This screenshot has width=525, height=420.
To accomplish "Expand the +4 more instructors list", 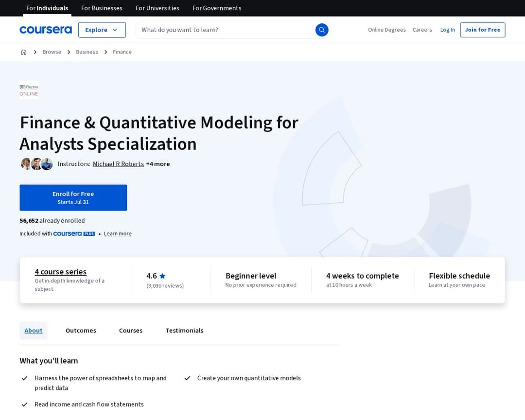I will pos(157,164).
